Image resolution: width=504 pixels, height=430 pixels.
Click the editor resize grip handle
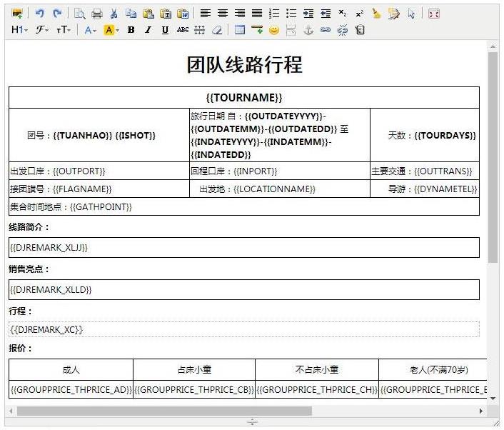click(497, 423)
